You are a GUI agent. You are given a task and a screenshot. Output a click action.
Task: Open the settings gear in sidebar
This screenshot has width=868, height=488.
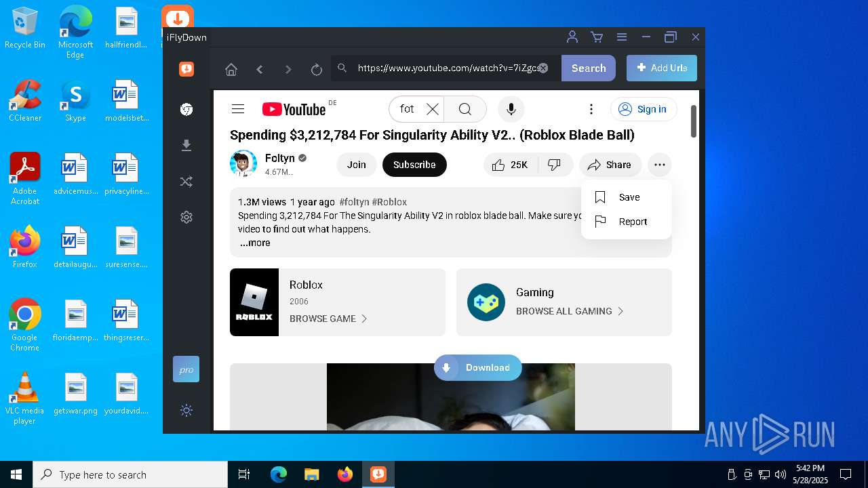186,217
